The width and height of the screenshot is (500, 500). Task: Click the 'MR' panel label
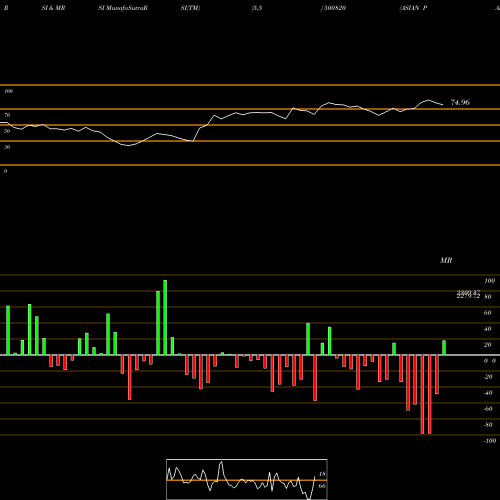point(446,260)
